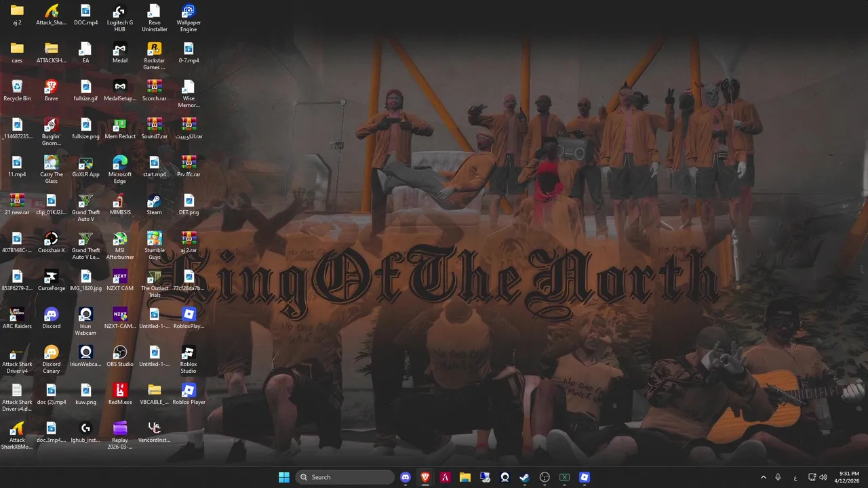
Task: Select the Carry The Glass game icon
Action: (51, 170)
